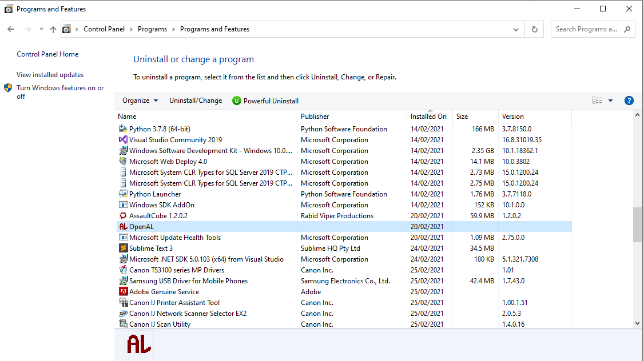Click the OpenAL row icon

click(x=123, y=226)
